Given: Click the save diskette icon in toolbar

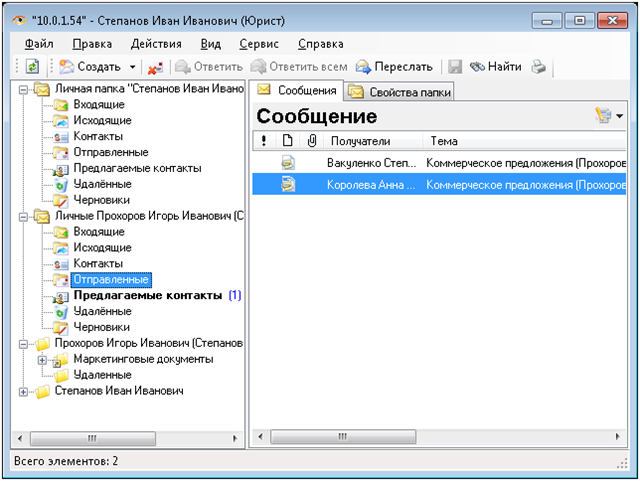Looking at the screenshot, I should point(455,67).
